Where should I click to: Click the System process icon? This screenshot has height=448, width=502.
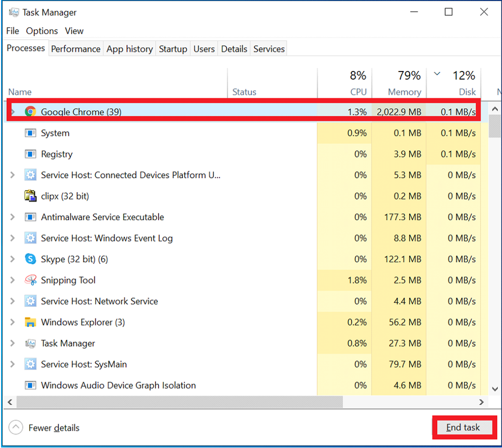point(30,133)
